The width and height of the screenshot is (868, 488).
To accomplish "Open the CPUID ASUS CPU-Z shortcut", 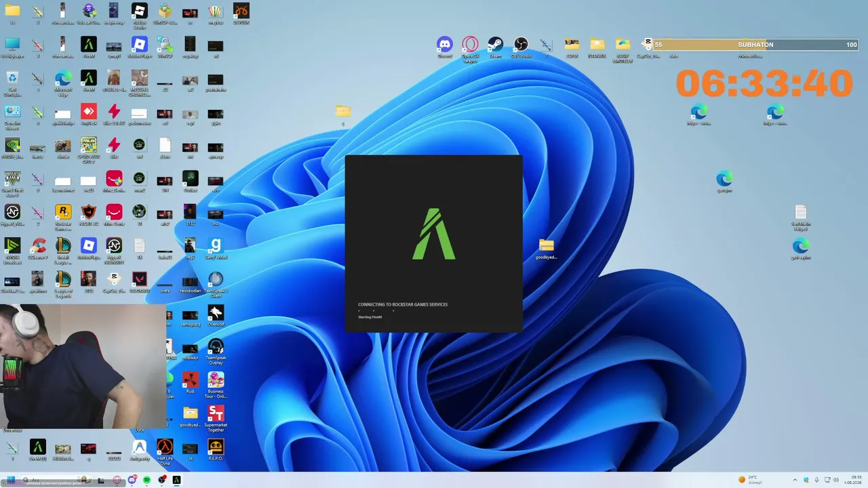I will click(x=88, y=149).
